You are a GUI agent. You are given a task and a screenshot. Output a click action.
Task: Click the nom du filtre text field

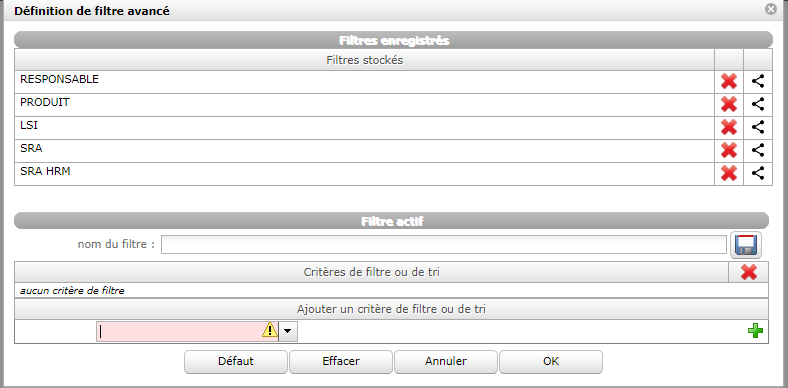pyautogui.click(x=444, y=245)
